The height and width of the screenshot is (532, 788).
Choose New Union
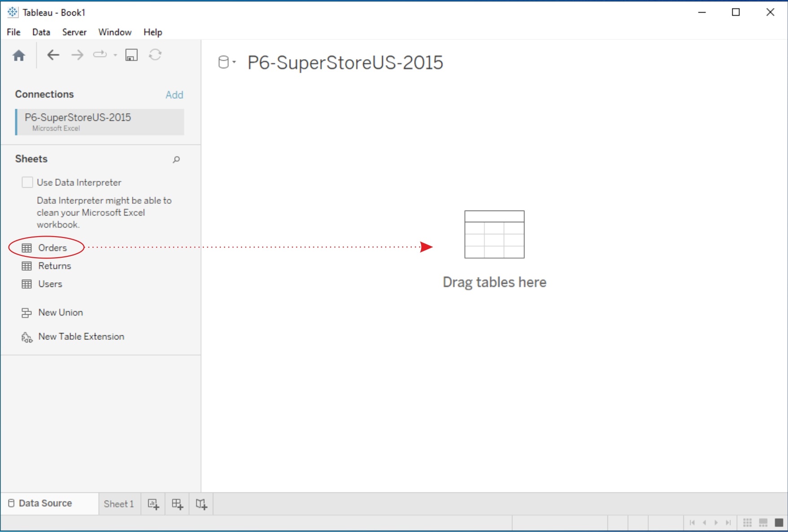61,312
